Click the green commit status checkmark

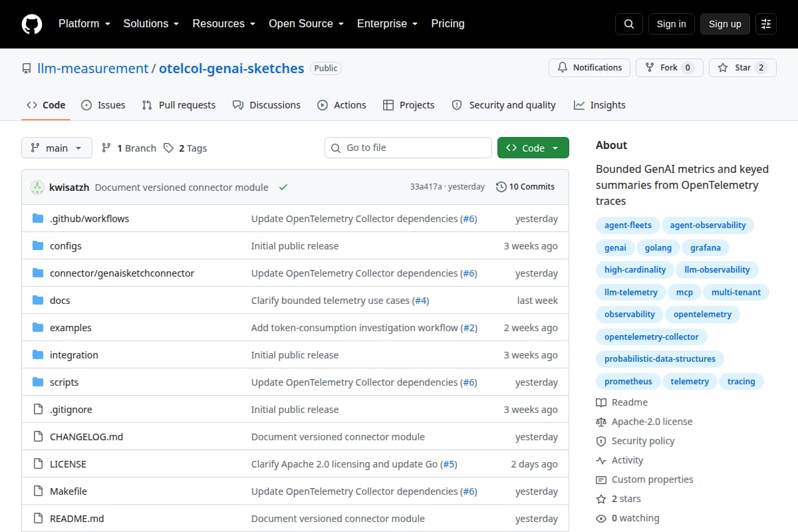point(283,188)
